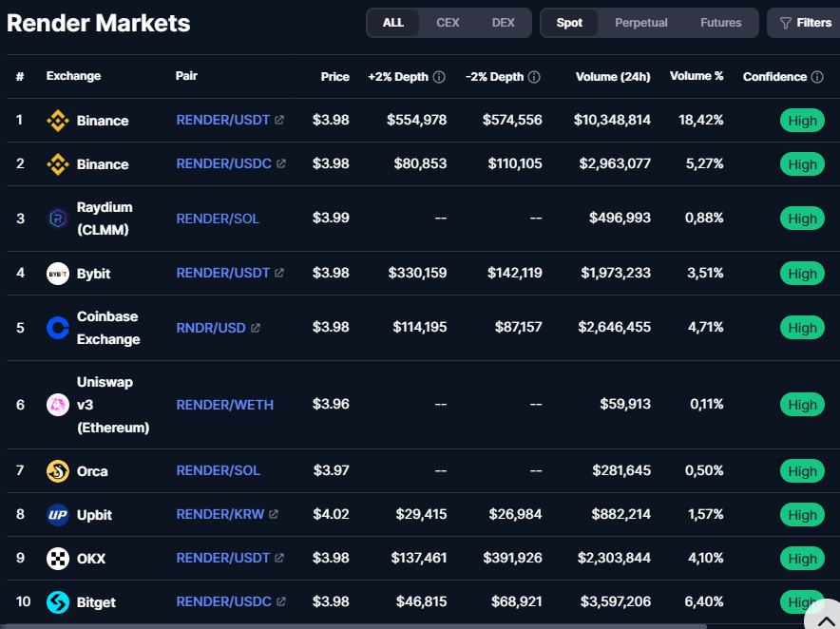Click the external link icon beside OKX RENDER/USDT
The height and width of the screenshot is (629, 840).
click(x=279, y=558)
